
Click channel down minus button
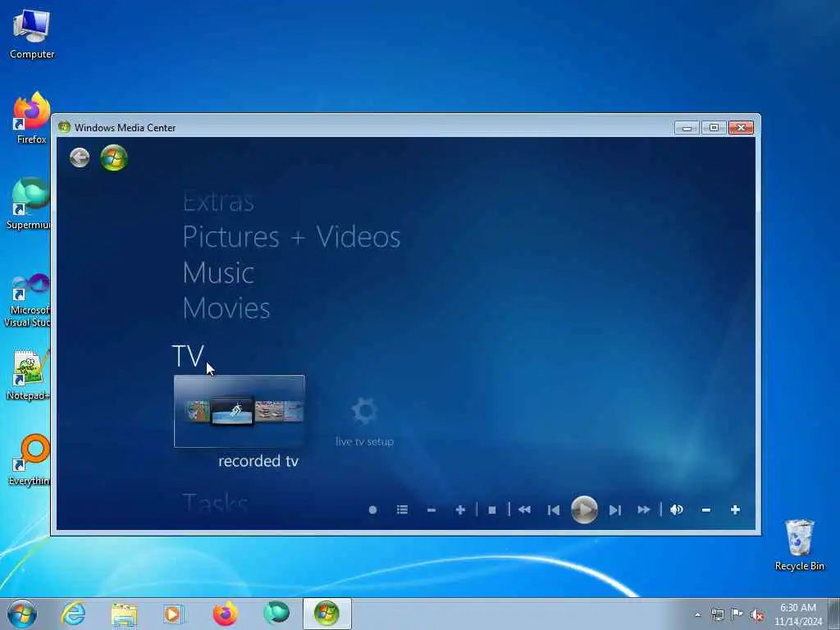(431, 510)
